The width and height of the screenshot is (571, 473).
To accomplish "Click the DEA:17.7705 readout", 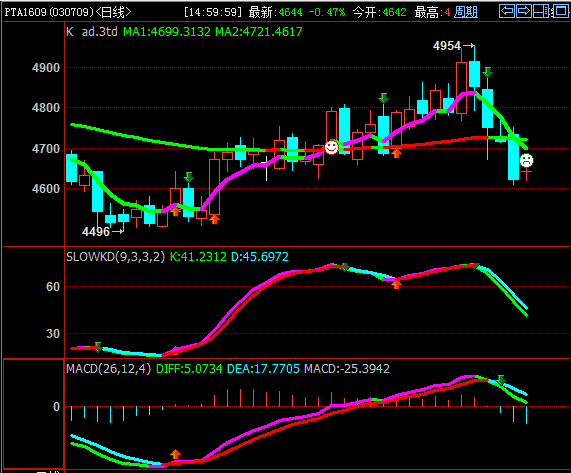I will 263,369.
